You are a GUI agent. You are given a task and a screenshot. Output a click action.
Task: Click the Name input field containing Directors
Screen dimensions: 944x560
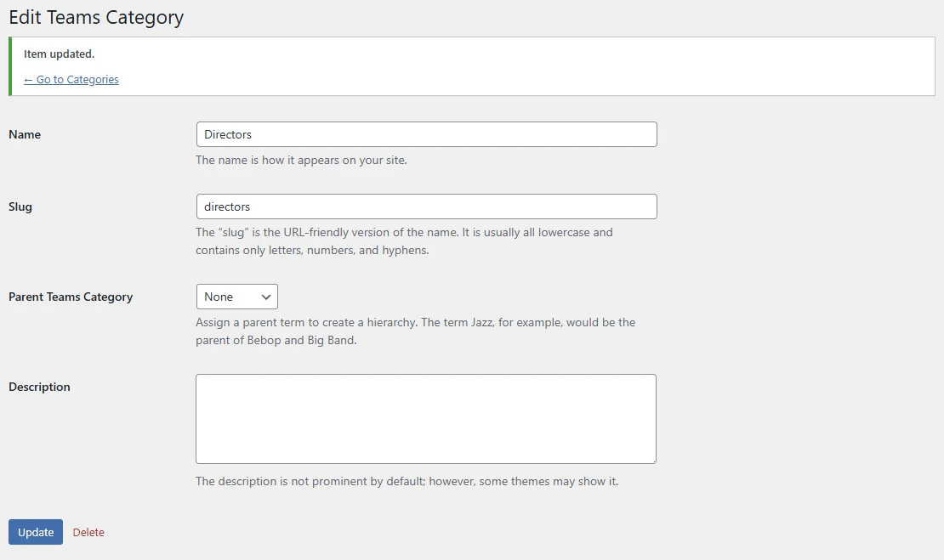tap(425, 134)
